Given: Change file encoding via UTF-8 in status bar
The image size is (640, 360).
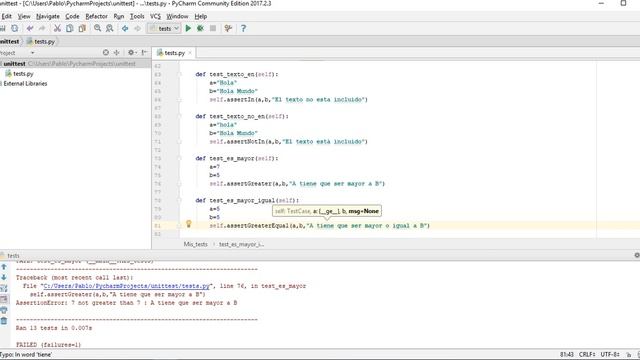Looking at the screenshot, I should (610, 355).
